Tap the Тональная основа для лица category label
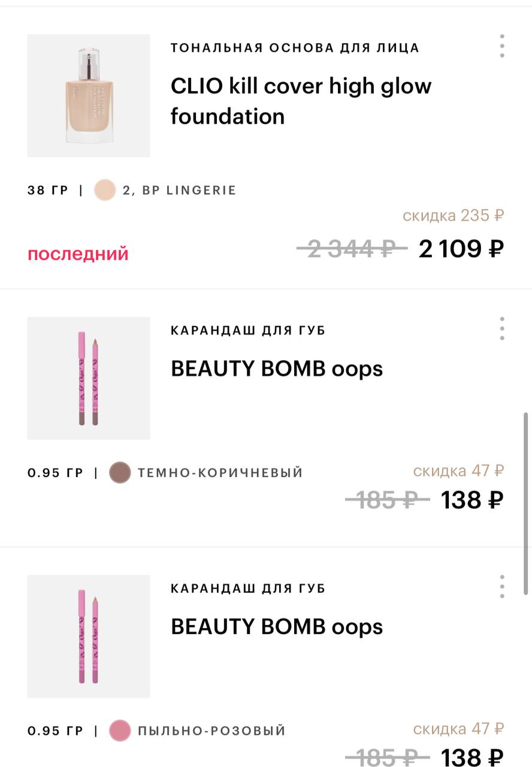Image resolution: width=532 pixels, height=767 pixels. (295, 48)
